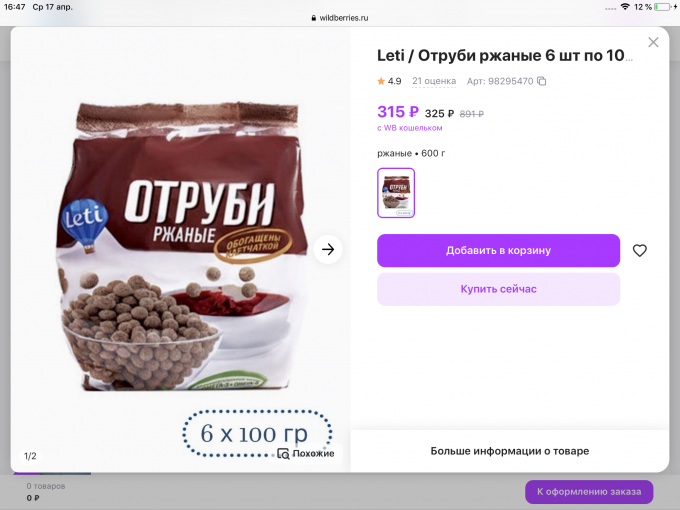Add product to favorites with heart icon

tap(640, 250)
